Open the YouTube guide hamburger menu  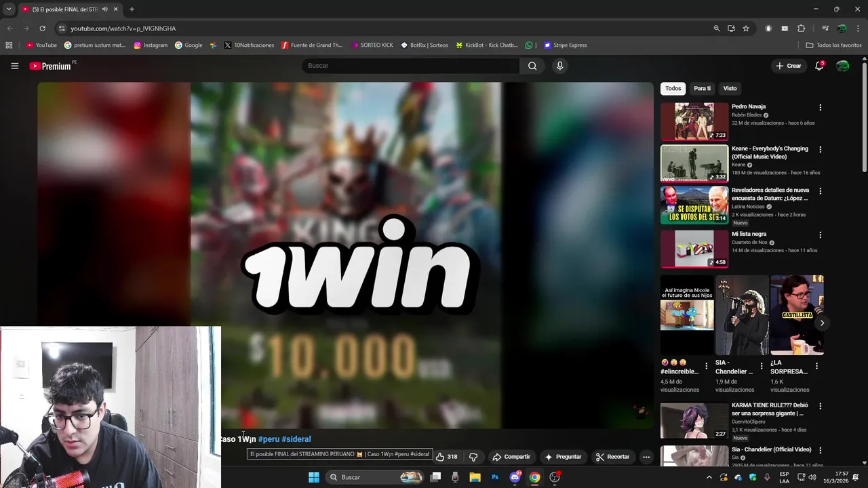(x=14, y=66)
